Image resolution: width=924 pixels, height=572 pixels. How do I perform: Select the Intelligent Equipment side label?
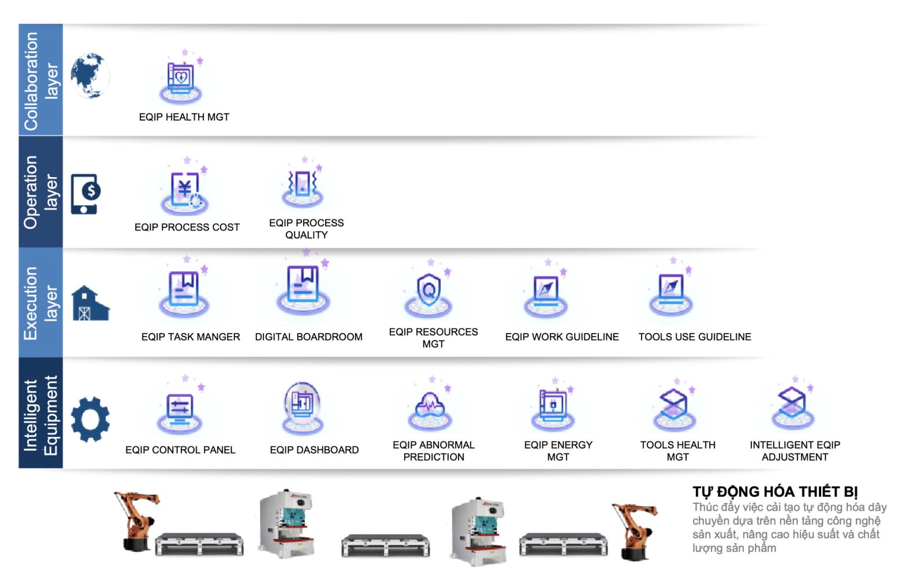click(40, 413)
